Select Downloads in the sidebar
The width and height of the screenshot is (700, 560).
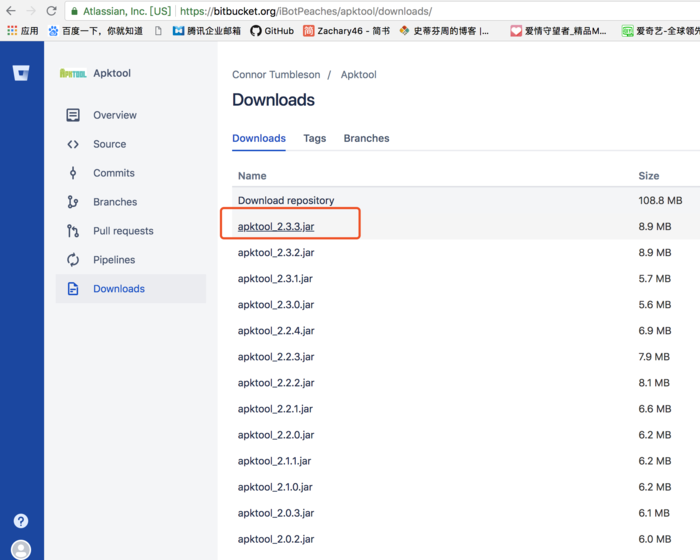pos(131,288)
